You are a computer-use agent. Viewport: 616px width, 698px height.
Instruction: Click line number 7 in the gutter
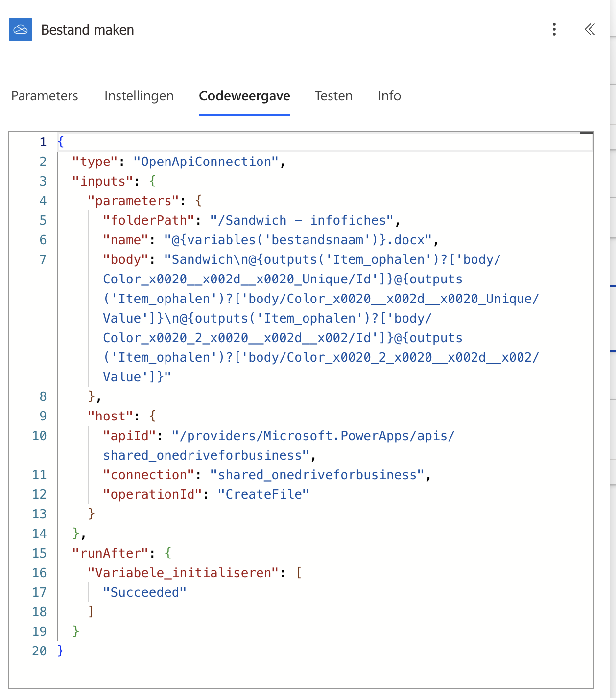click(43, 259)
